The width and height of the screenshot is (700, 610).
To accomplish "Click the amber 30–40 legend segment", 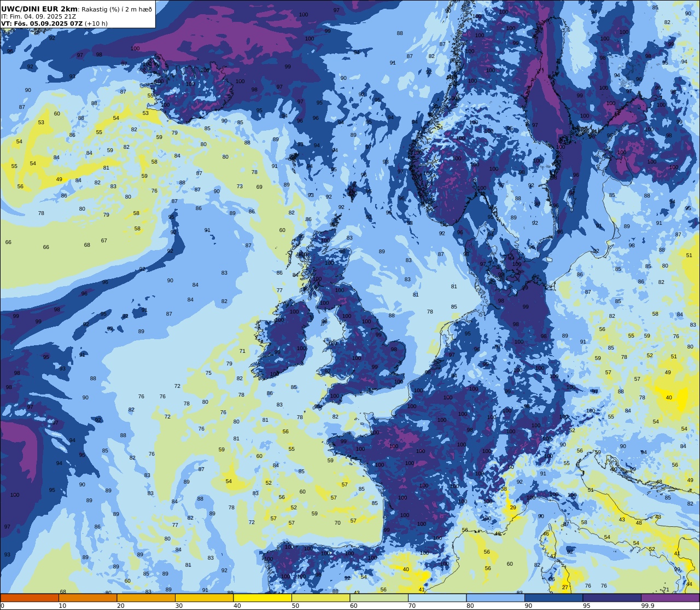I will pyautogui.click(x=204, y=598).
